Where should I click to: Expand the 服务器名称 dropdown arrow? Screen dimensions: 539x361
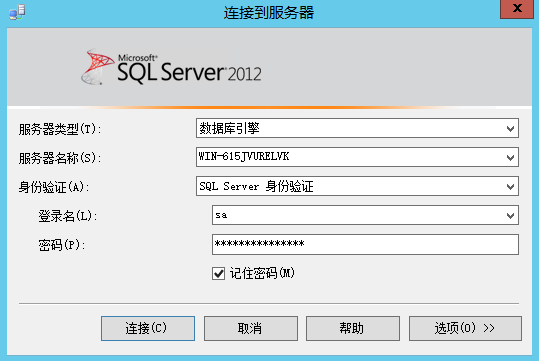click(x=510, y=157)
